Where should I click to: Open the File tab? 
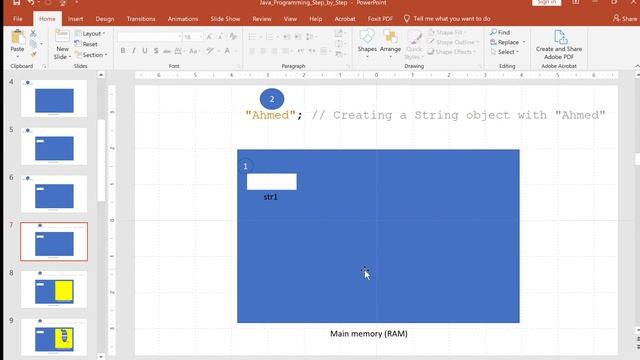coord(18,19)
